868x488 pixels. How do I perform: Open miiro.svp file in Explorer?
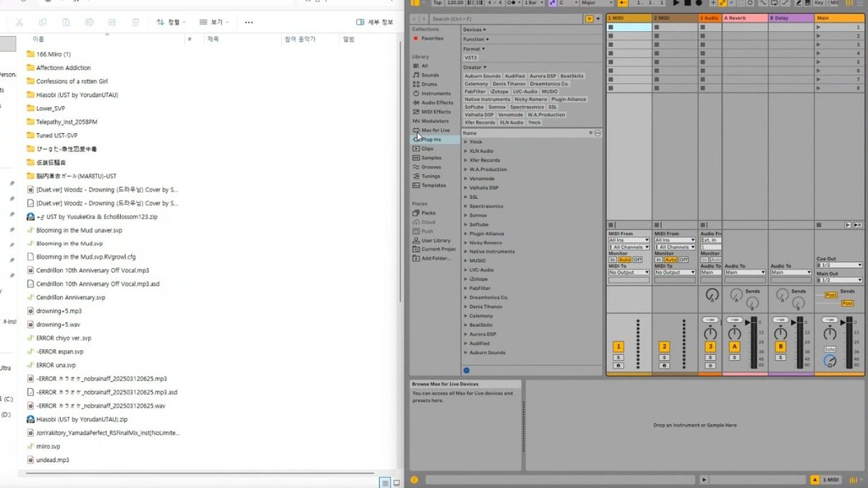pyautogui.click(x=48, y=447)
